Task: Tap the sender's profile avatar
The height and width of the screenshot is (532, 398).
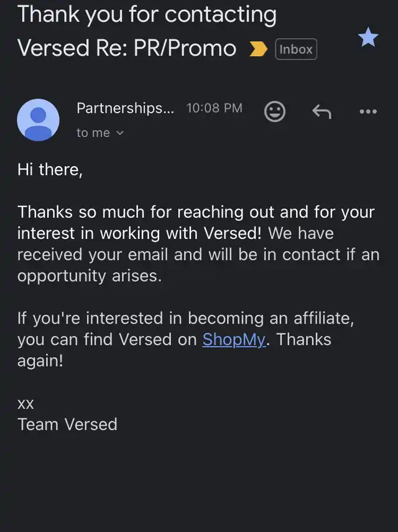Action: [x=39, y=119]
